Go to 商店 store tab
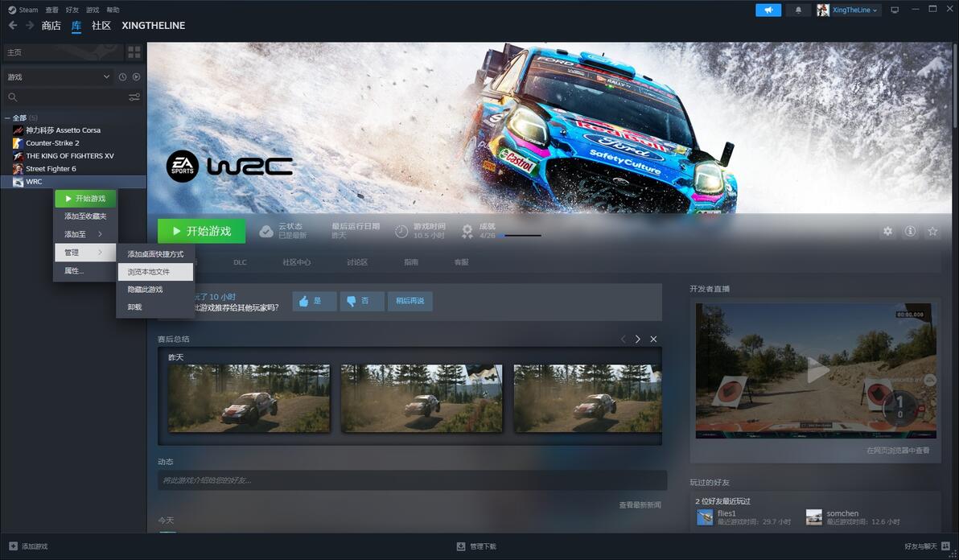Image resolution: width=959 pixels, height=560 pixels. coord(51,25)
